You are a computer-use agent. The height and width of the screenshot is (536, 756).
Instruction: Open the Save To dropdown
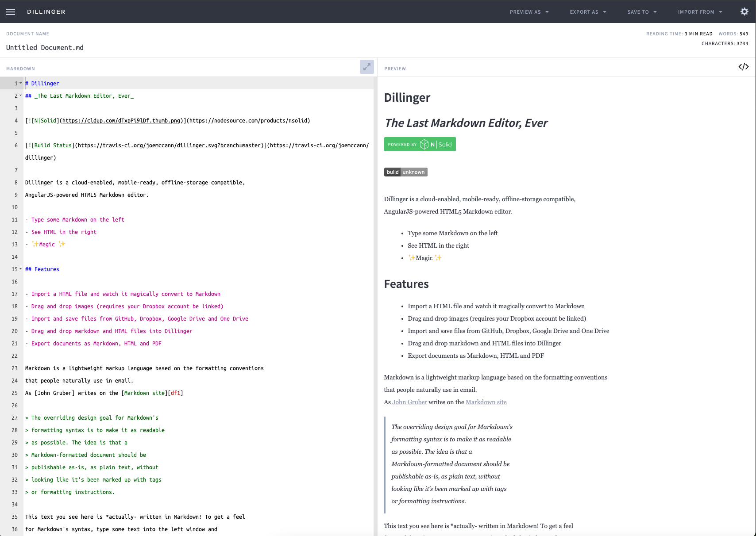(642, 12)
